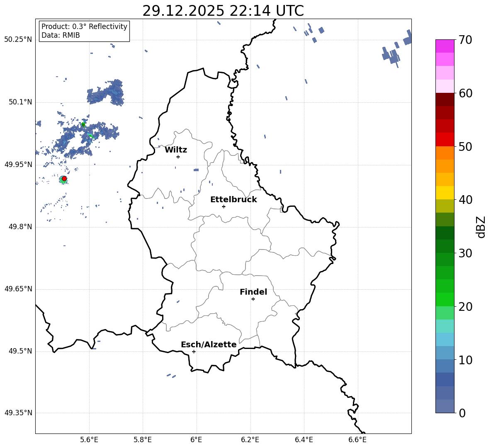This screenshot has width=491, height=448.
Task: Click the Findel station cross marker
Action: coord(253,299)
